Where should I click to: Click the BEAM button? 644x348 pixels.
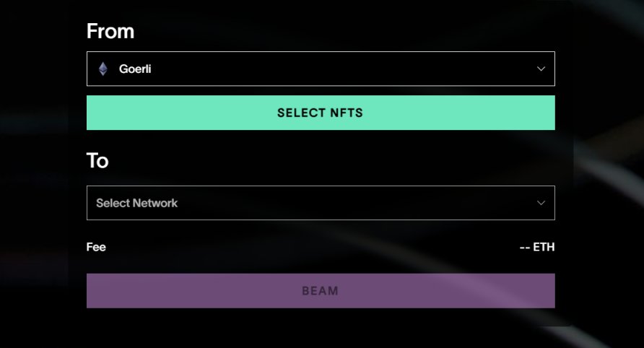pos(321,291)
